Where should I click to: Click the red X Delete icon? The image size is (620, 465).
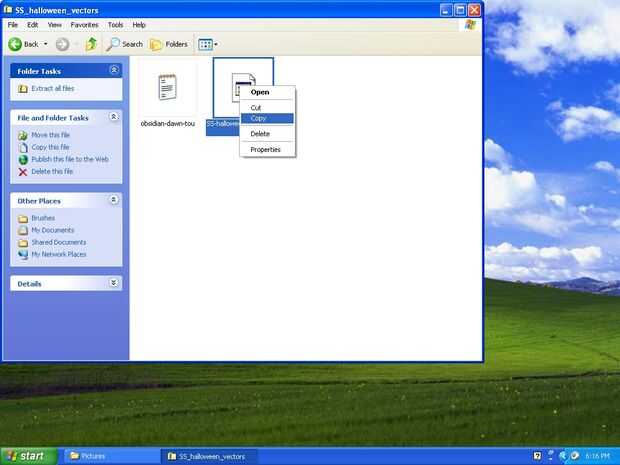point(23,172)
